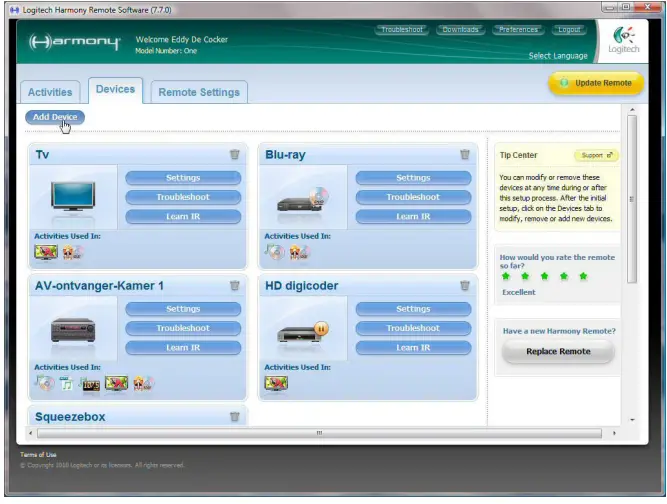
Task: Click the AV-ontvanger-Kamer 1 receiver picture
Action: coord(73,330)
